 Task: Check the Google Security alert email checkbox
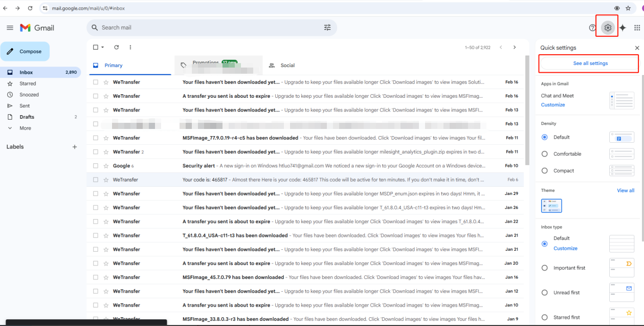[x=95, y=166]
